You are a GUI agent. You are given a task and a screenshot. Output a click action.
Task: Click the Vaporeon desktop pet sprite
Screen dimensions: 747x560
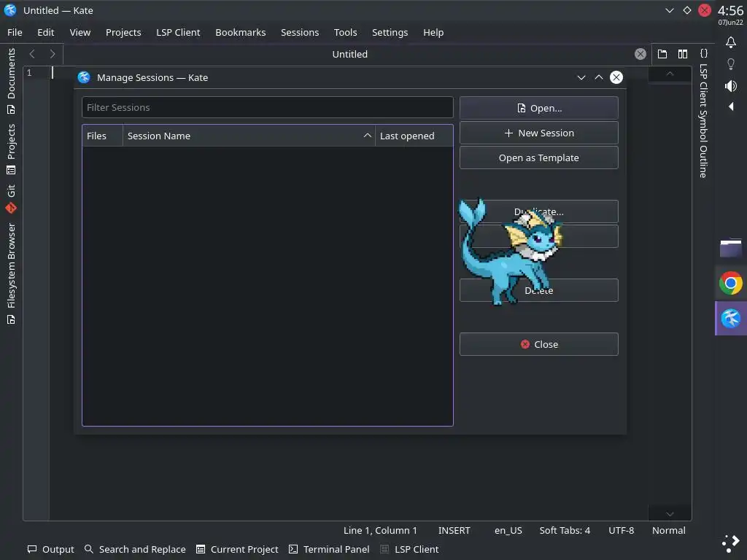click(511, 252)
